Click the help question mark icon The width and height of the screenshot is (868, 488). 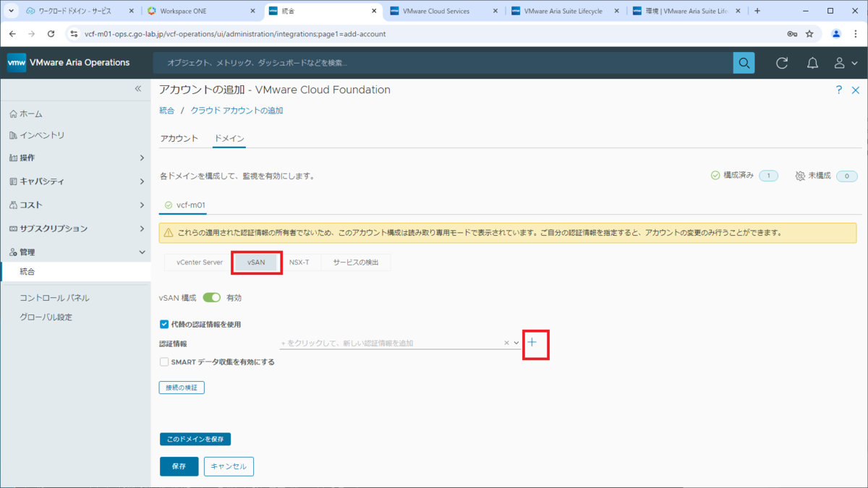coord(839,90)
